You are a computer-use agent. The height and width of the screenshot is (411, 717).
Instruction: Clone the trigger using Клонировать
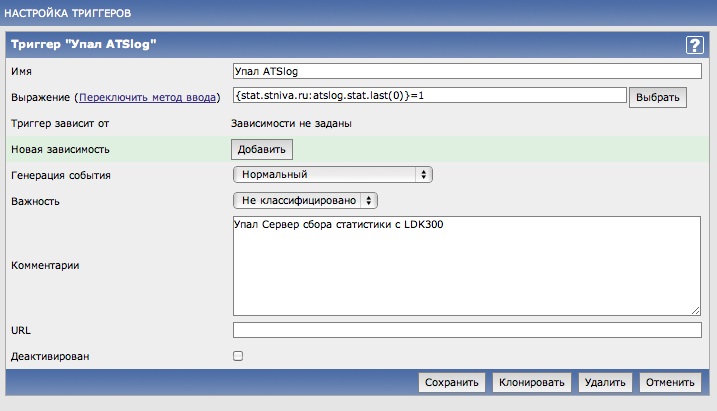533,382
